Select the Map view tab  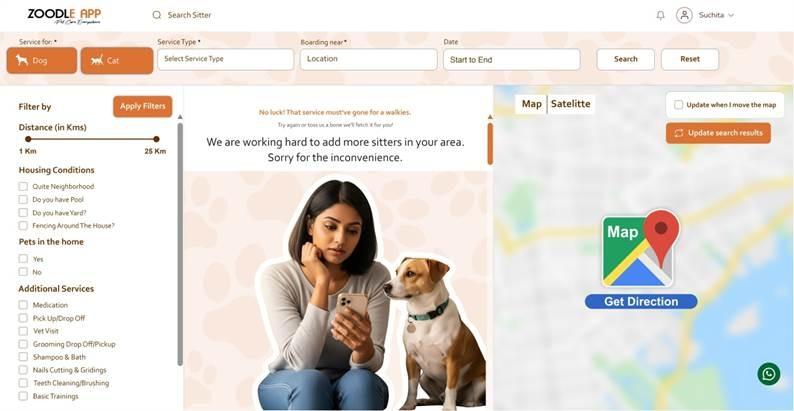click(x=532, y=104)
